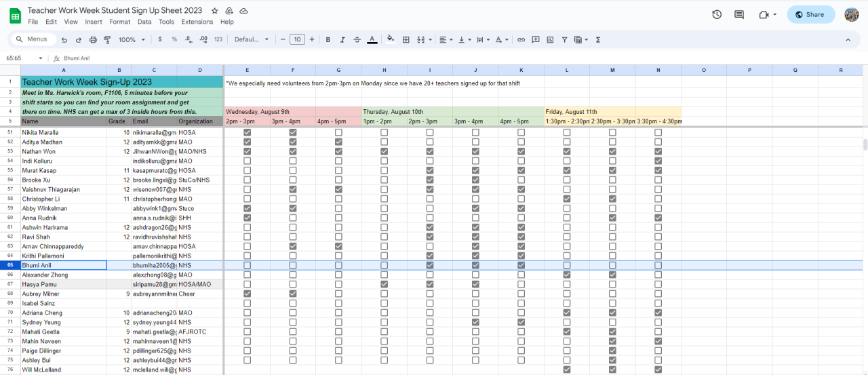The height and width of the screenshot is (375, 868).
Task: Print the spreadsheet
Action: (93, 40)
